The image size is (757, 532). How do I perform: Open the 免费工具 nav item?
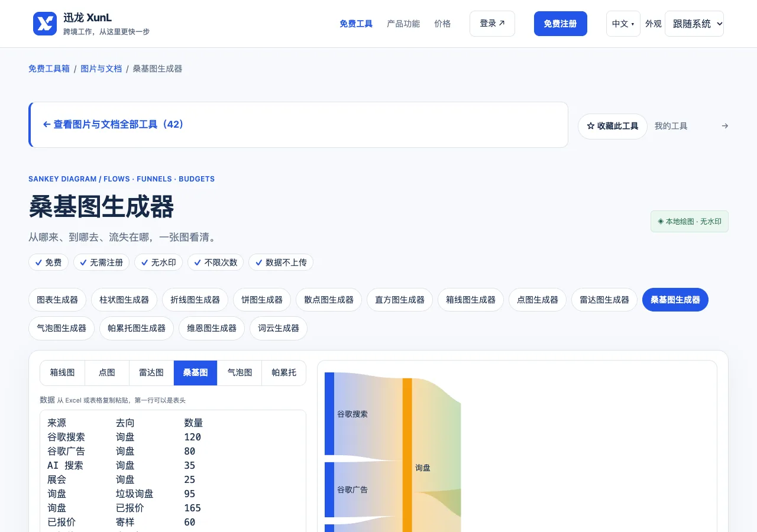coord(356,24)
